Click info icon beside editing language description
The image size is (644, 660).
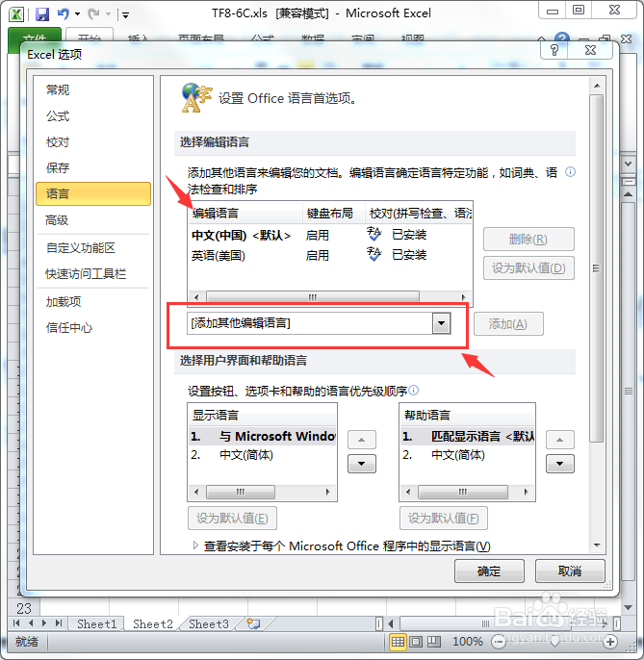(570, 171)
